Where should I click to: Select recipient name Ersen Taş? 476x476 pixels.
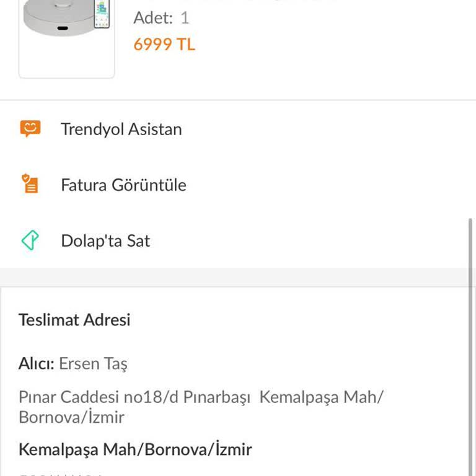pos(93,364)
